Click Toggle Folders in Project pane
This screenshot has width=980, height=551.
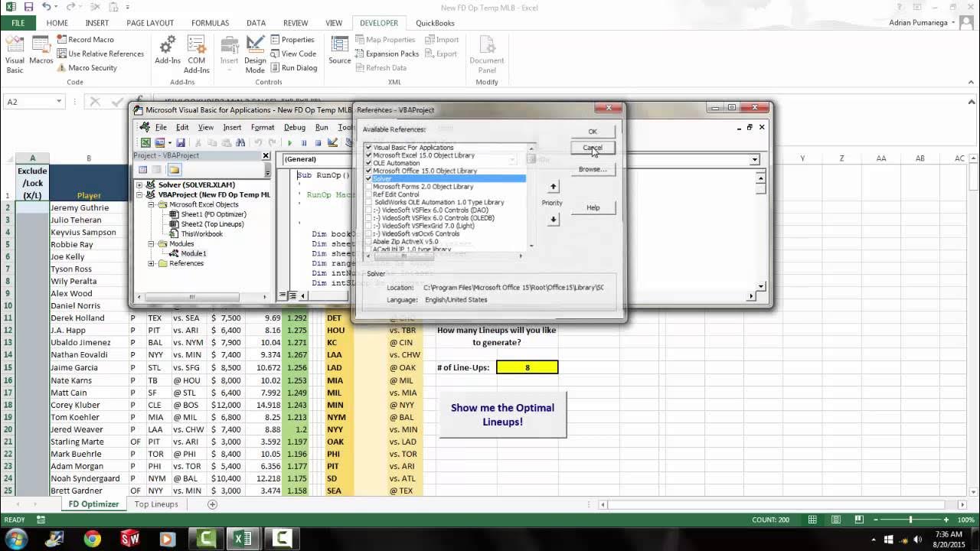(174, 170)
